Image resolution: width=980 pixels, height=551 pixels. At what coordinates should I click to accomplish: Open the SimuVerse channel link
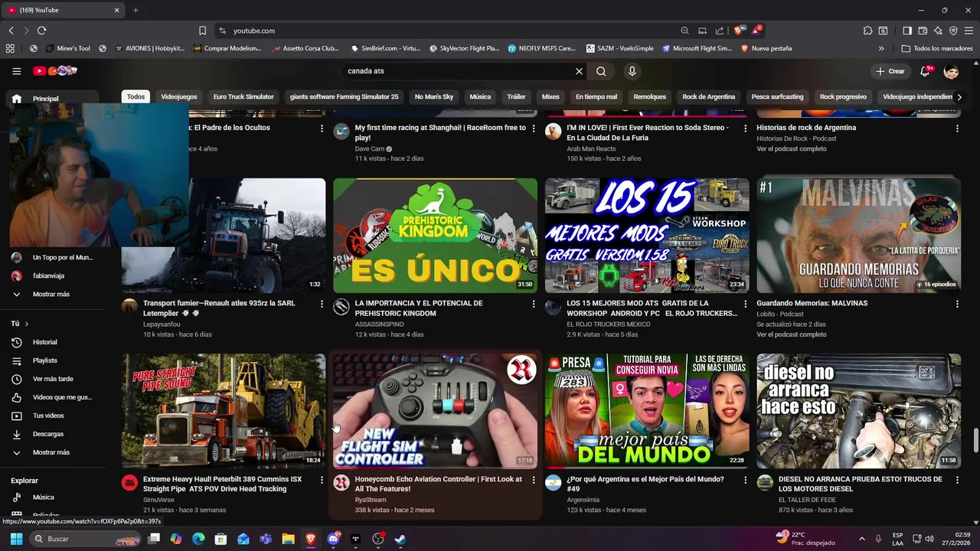point(158,500)
